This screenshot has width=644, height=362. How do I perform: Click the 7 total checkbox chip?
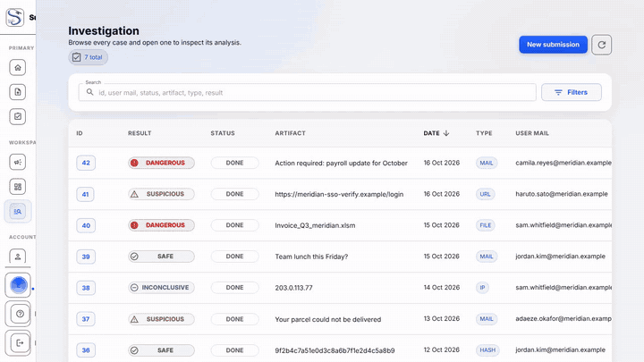[88, 57]
